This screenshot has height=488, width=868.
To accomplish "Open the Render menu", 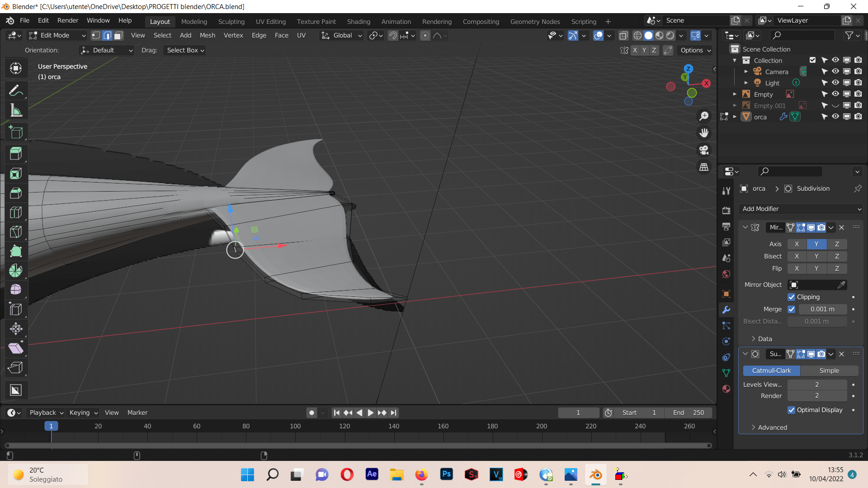I will click(x=68, y=21).
